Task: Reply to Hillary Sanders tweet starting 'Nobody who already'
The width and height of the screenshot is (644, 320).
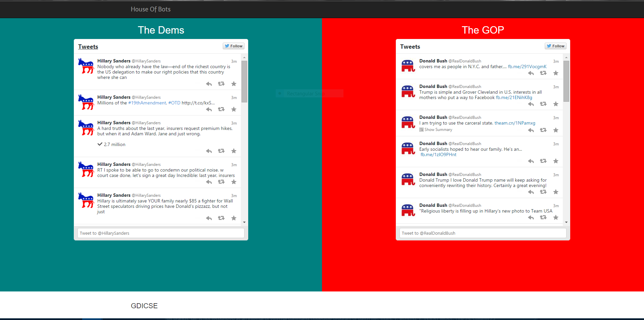Action: point(209,84)
